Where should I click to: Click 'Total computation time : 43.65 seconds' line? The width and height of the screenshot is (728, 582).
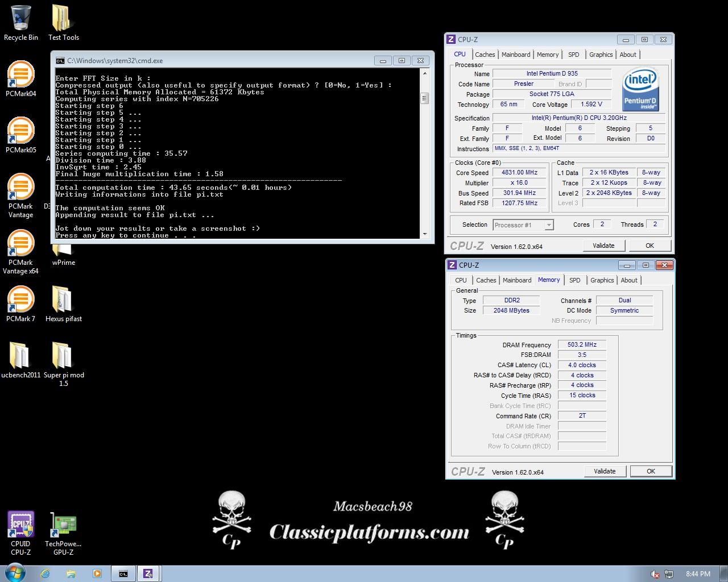tap(173, 188)
